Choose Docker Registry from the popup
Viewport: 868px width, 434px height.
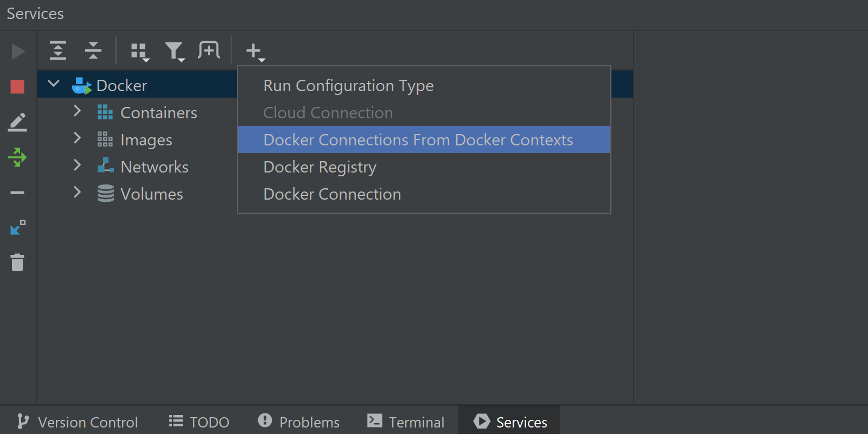click(424, 167)
